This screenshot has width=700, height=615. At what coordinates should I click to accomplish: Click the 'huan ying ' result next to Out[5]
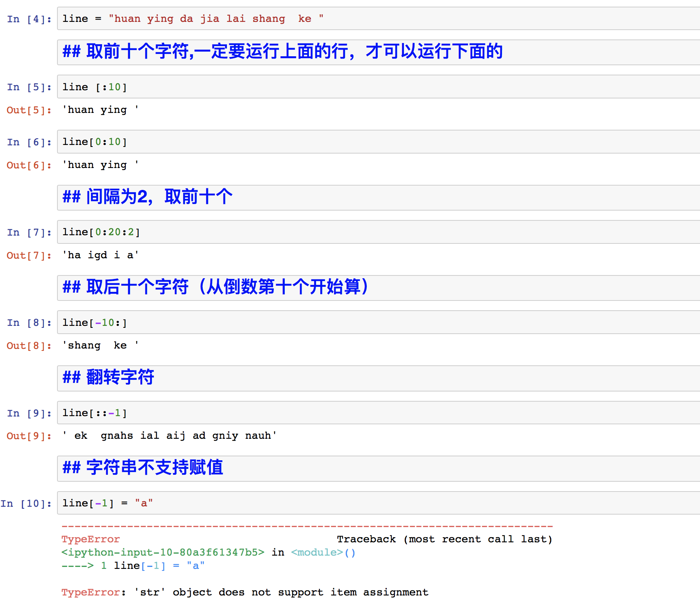100,110
